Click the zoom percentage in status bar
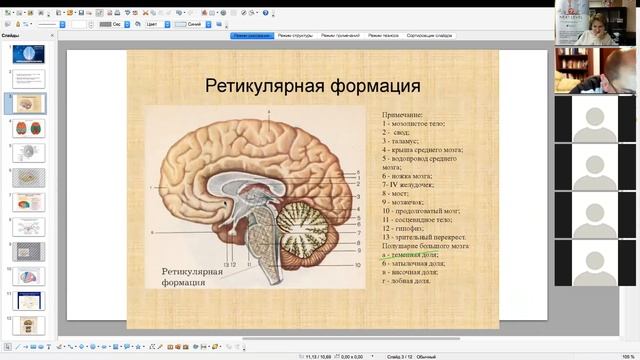Image resolution: width=640 pixels, height=360 pixels. (x=628, y=357)
